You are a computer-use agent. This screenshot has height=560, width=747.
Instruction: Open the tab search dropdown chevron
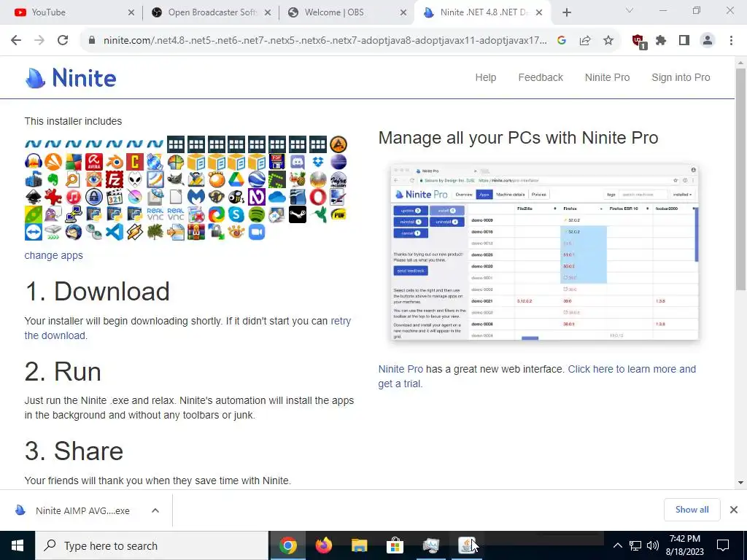click(x=630, y=10)
